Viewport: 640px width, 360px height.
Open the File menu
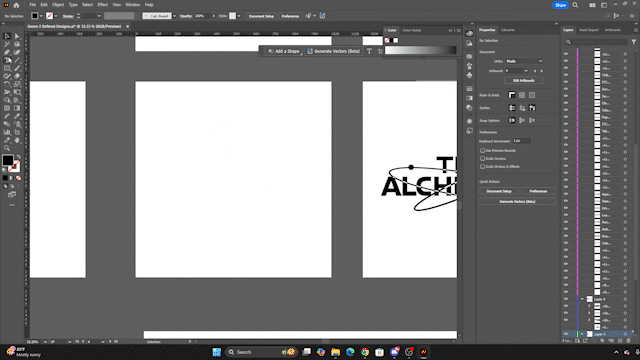[x=32, y=5]
